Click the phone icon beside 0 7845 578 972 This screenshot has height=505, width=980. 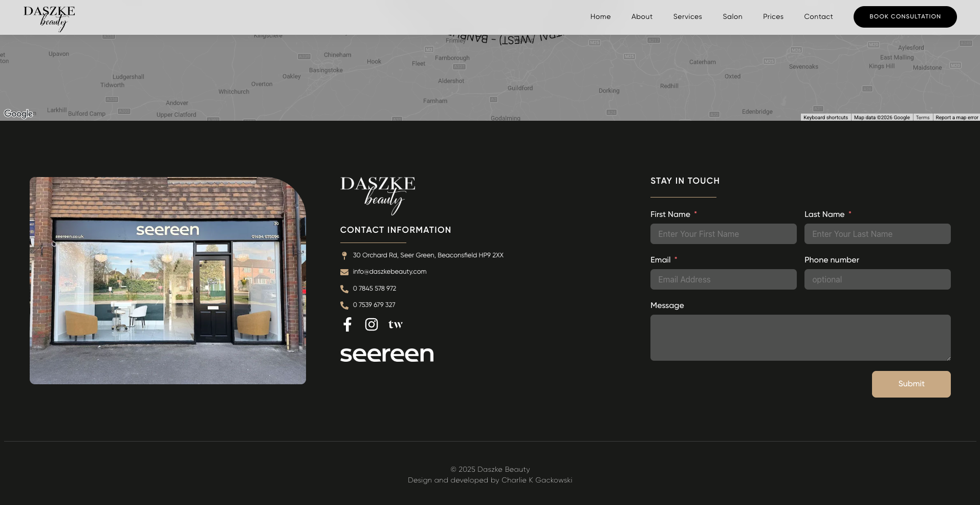(344, 289)
